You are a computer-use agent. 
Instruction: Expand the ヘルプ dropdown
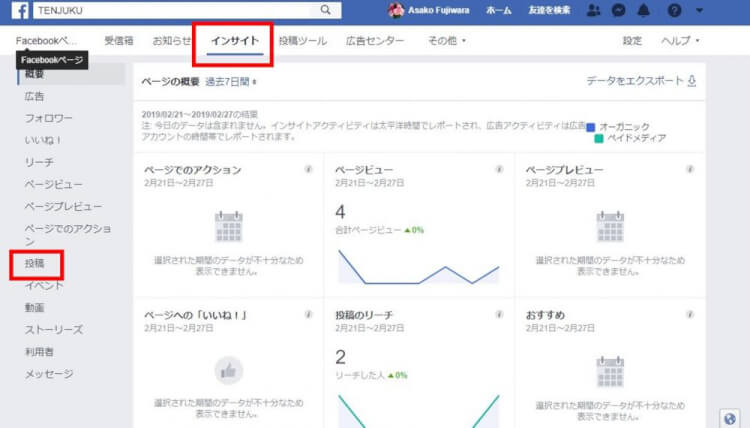[680, 41]
